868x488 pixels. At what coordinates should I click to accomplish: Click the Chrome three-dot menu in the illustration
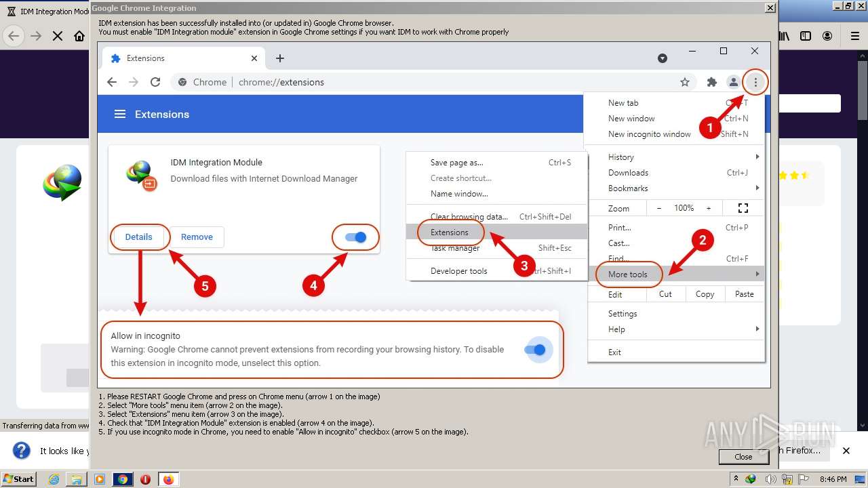pyautogui.click(x=755, y=82)
